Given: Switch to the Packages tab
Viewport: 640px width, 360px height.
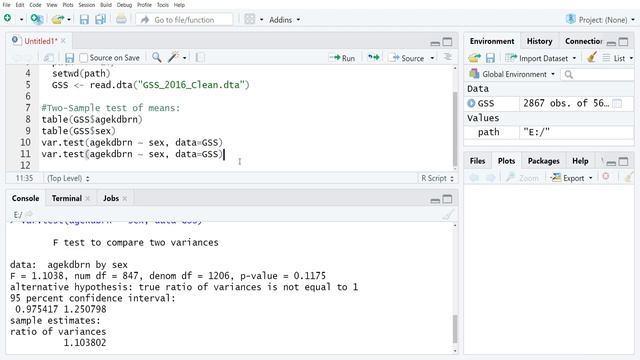Looking at the screenshot, I should click(543, 161).
